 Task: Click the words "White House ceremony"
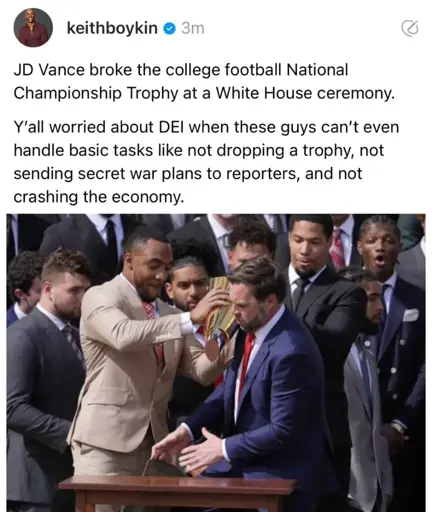click(x=305, y=93)
